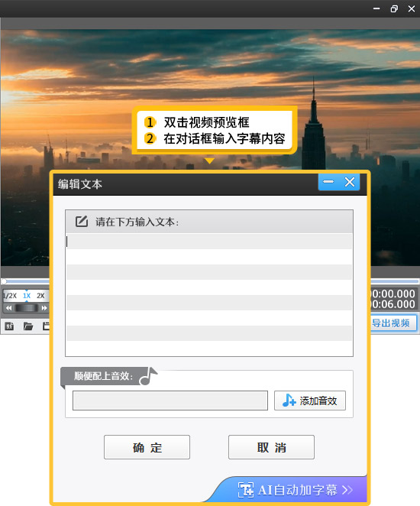Click the save project disk icon
The width and height of the screenshot is (420, 506).
(x=46, y=326)
